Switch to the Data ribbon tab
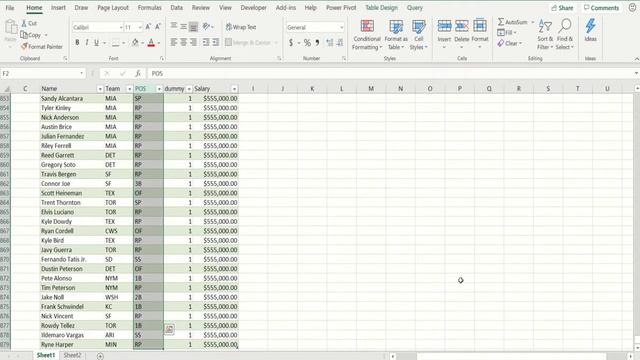 click(176, 8)
